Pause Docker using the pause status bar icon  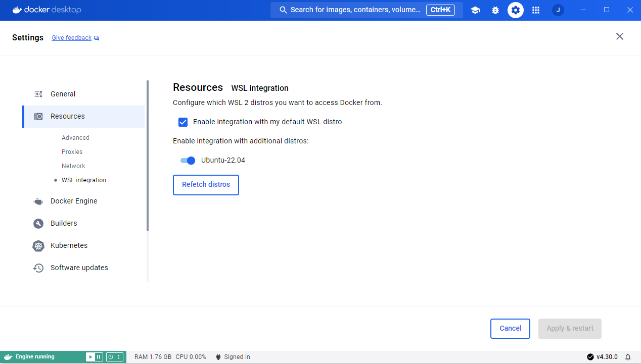(x=98, y=357)
